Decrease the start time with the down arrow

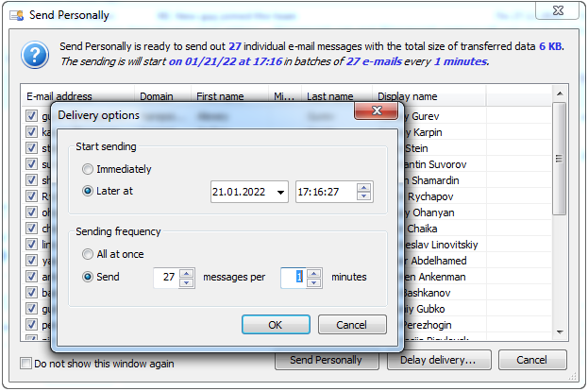tap(363, 196)
